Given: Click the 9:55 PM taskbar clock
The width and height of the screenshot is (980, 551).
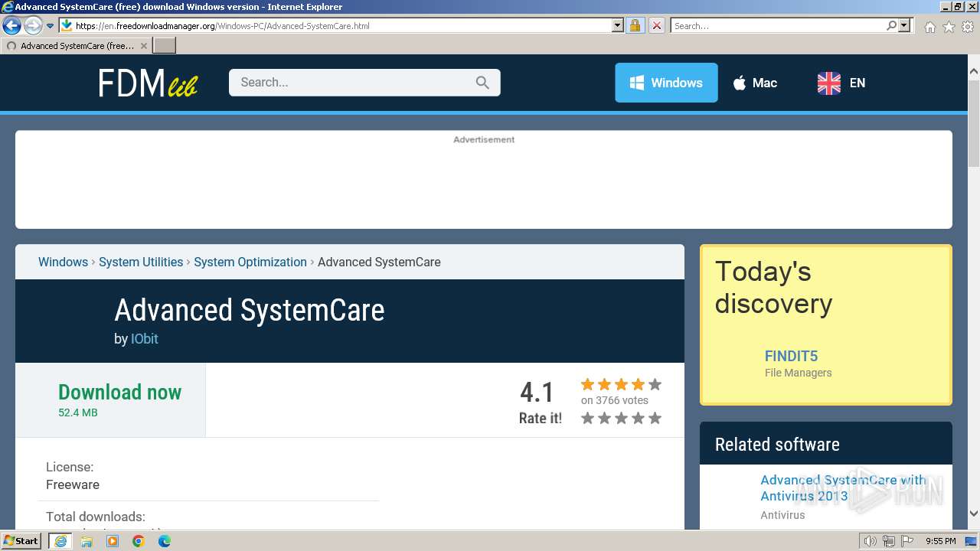Looking at the screenshot, I should [940, 541].
